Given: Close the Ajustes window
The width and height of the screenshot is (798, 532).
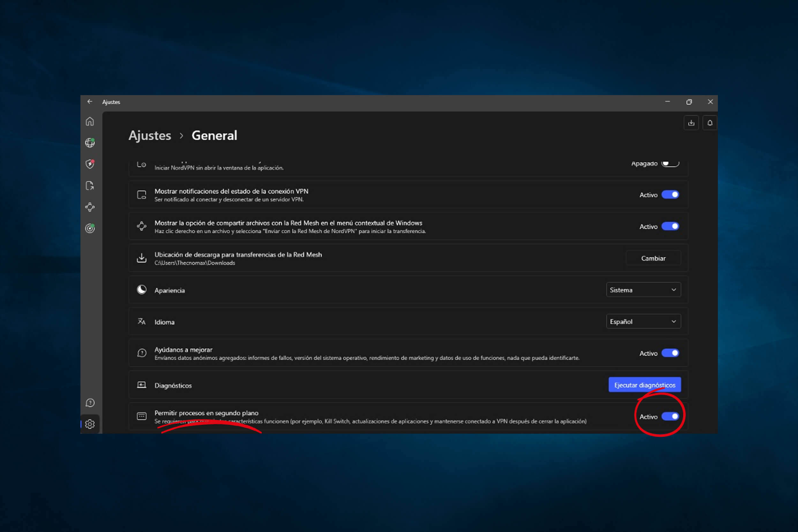Looking at the screenshot, I should click(710, 102).
